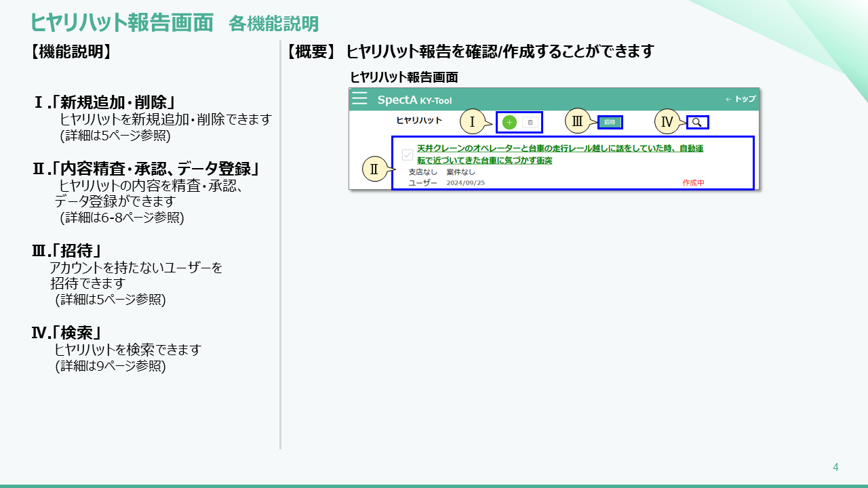Screen dimensions: 868x488
Task: Click the green plus add-new icon
Action: (x=509, y=123)
